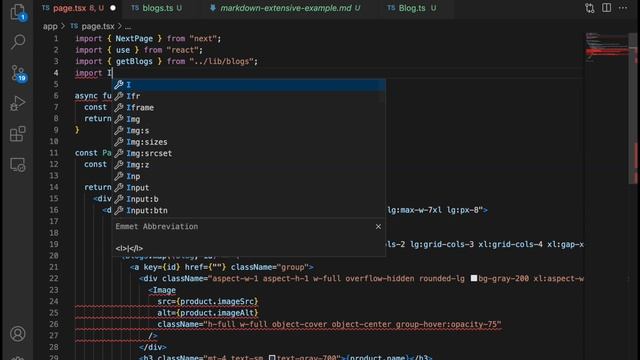The image size is (640, 360).
Task: Select the 'Img:sizes' suggestion
Action: tap(249, 142)
